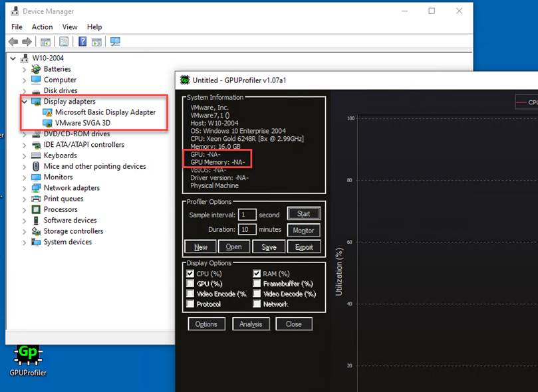Open the View menu in Device Manager
This screenshot has height=392, width=538.
click(70, 27)
